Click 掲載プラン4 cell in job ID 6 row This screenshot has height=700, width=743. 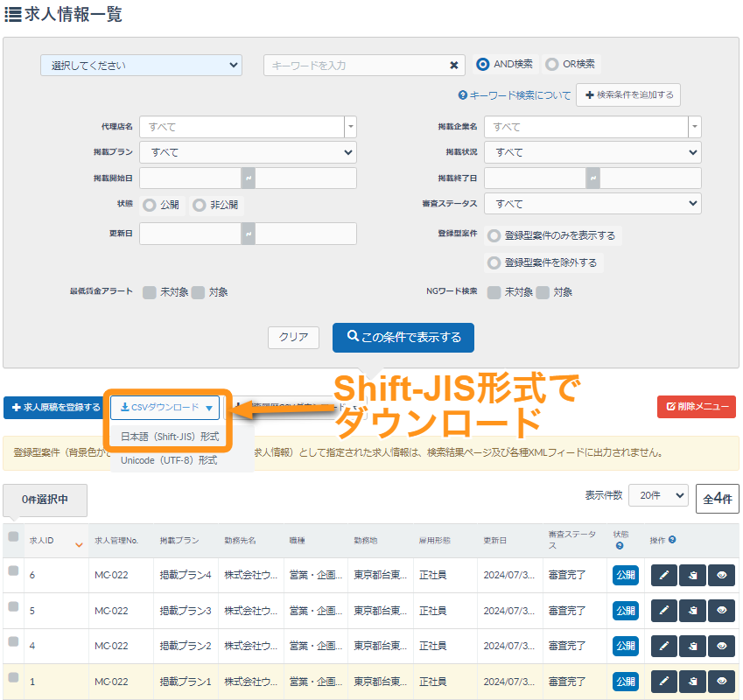click(x=186, y=575)
